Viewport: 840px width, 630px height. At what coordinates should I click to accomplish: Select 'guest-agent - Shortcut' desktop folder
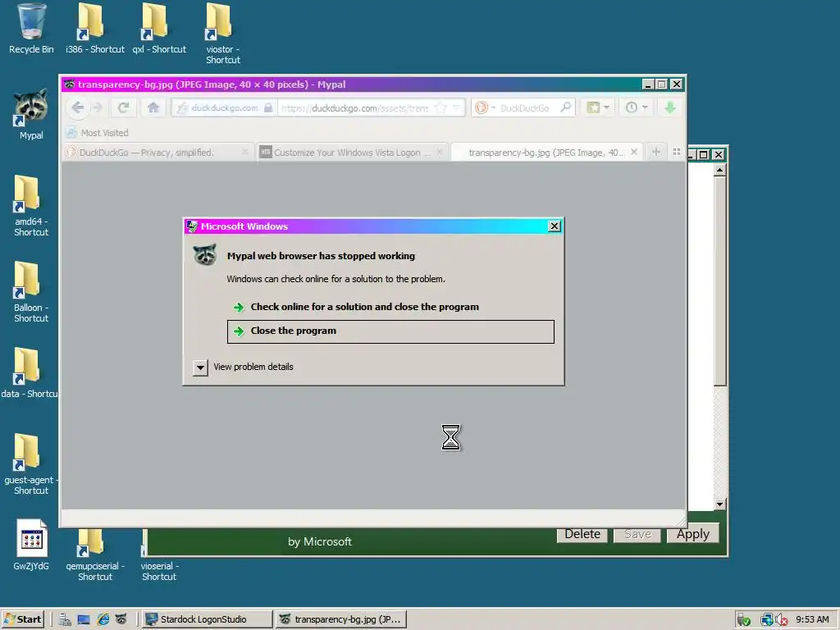click(x=30, y=464)
